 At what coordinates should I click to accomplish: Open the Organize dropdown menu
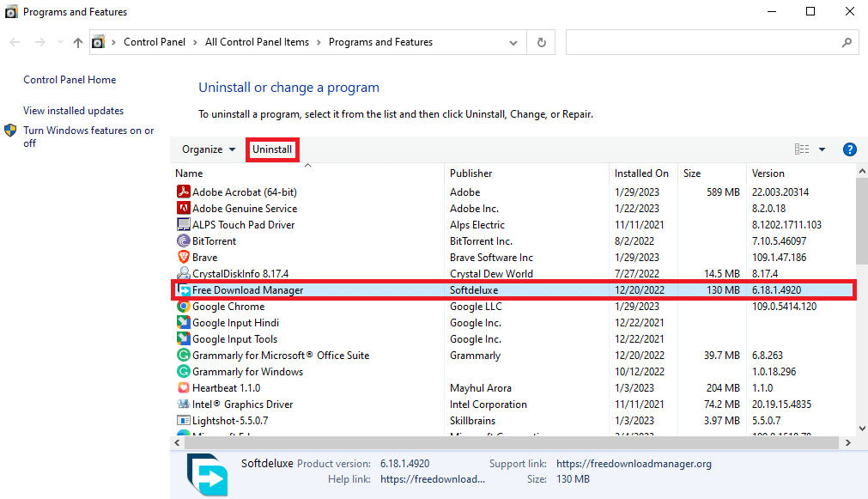(209, 149)
